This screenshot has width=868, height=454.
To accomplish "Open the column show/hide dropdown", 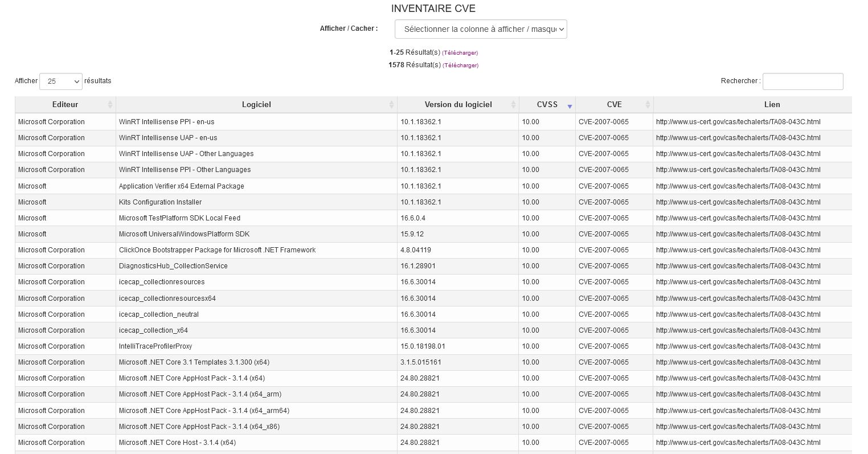I will (481, 29).
